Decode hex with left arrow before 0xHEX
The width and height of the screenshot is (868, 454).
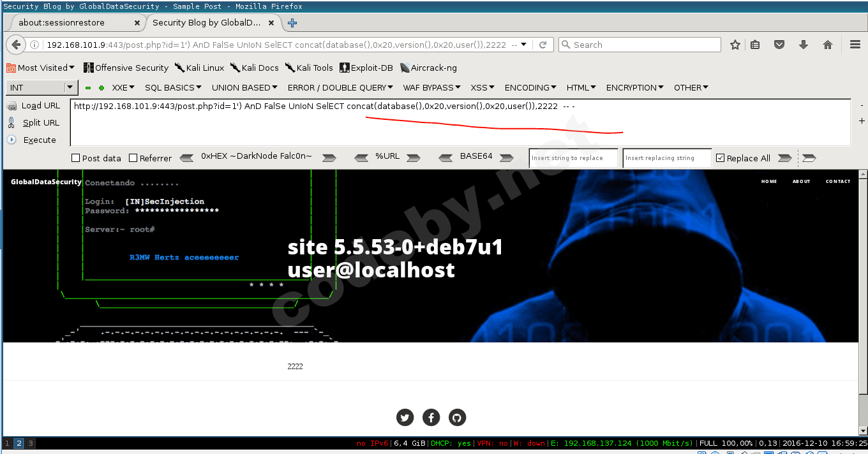point(186,157)
